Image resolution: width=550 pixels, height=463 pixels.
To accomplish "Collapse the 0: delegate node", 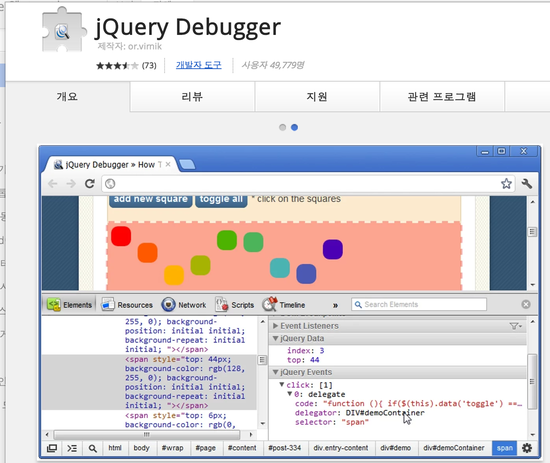I will [x=290, y=394].
